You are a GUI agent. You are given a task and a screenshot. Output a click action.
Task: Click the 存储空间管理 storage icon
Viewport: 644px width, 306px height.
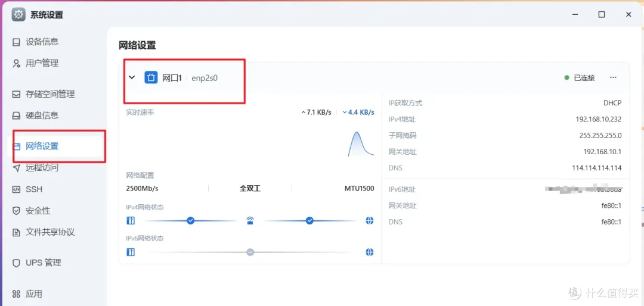(16, 94)
